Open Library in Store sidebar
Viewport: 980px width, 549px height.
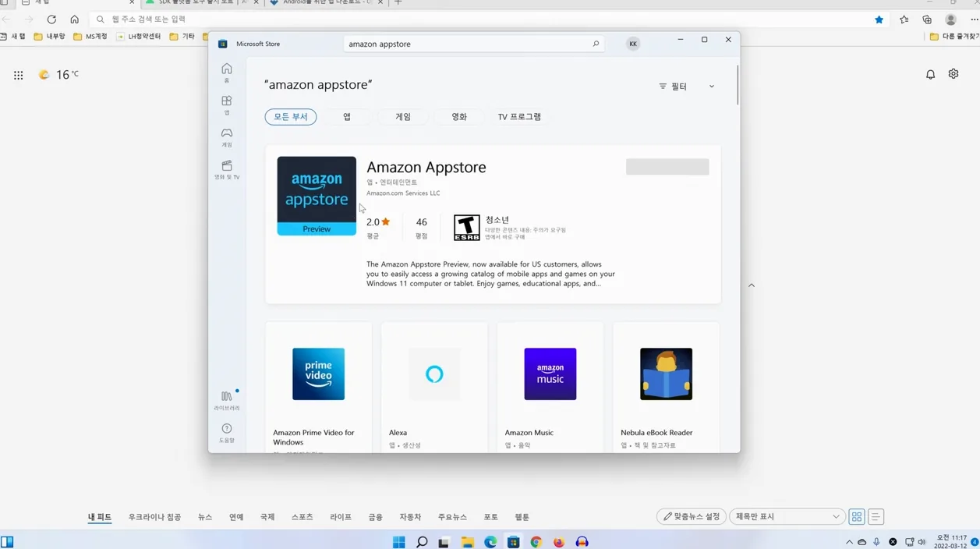[x=227, y=401]
